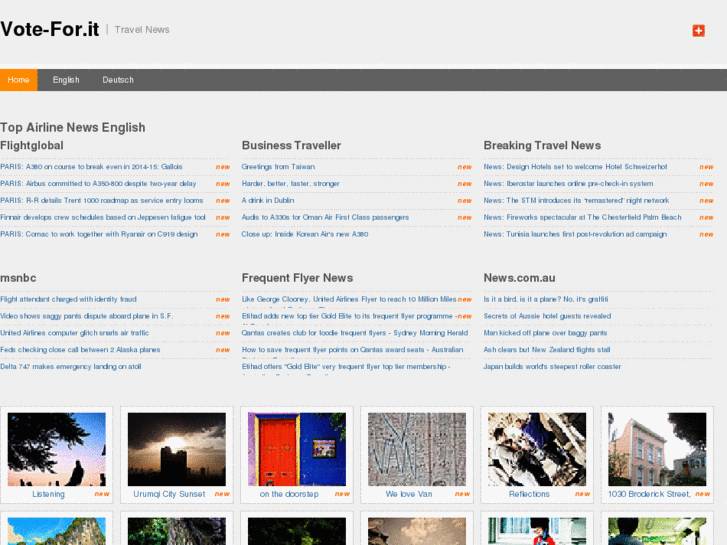
Task: Open 'Iberostar launches online pre-check-in system'
Action: click(568, 184)
